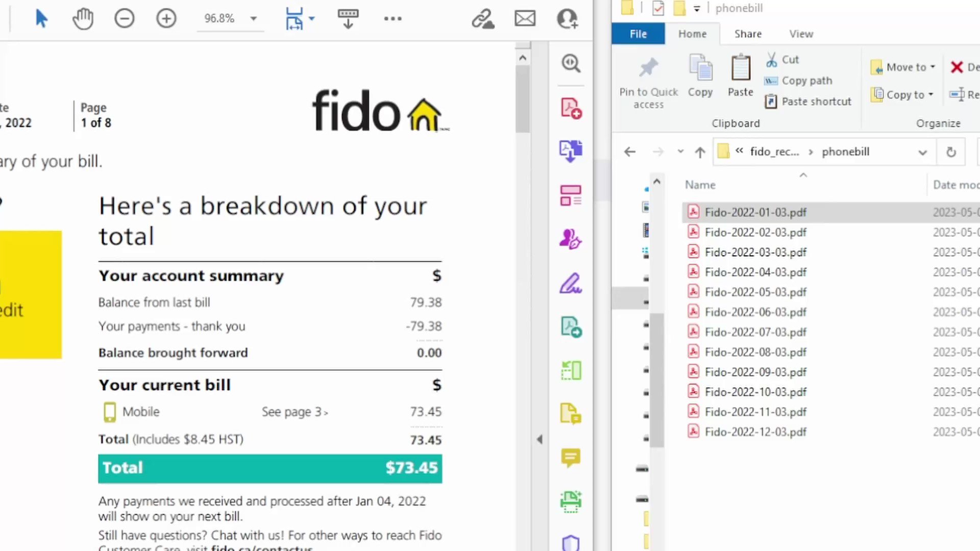Expand the address bar history dropdown
The height and width of the screenshot is (551, 980).
[x=922, y=152]
